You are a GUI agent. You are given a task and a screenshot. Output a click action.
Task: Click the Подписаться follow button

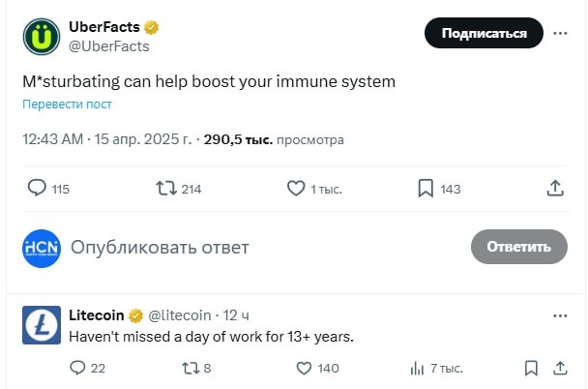pos(484,33)
